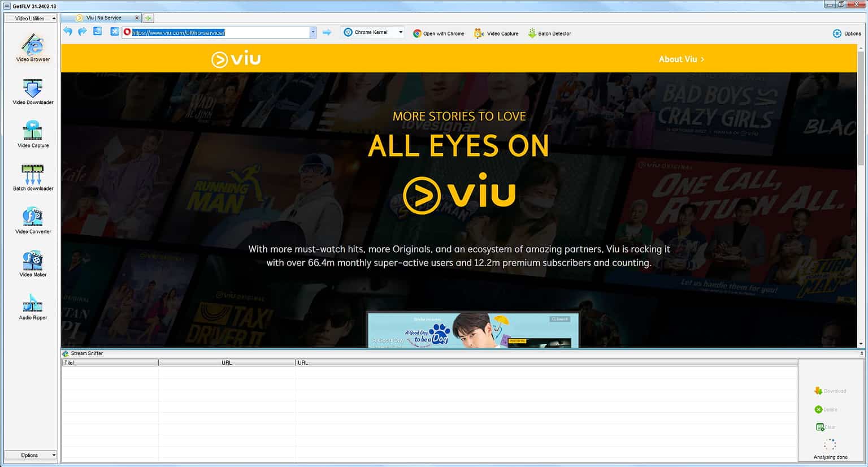
Task: Open the Video Downloader utility
Action: (x=32, y=92)
